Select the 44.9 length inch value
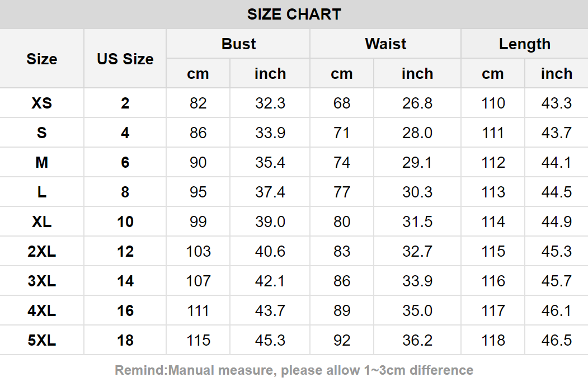This screenshot has width=588, height=382. pyautogui.click(x=557, y=222)
